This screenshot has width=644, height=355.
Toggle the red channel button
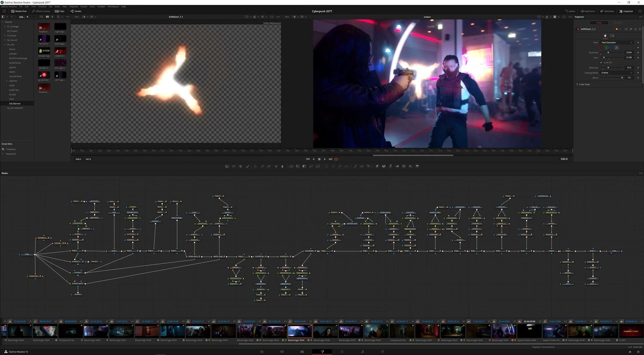pos(601,48)
